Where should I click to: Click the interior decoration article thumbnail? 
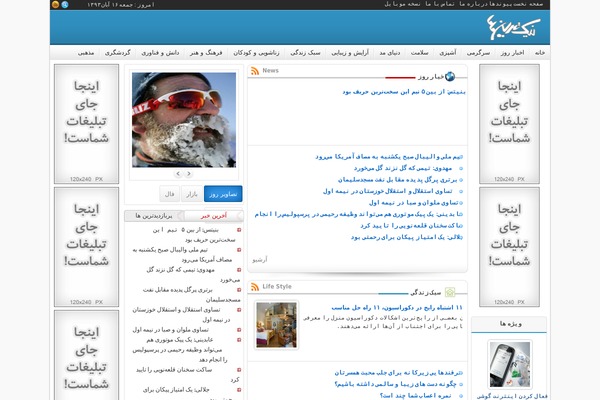tap(276, 325)
